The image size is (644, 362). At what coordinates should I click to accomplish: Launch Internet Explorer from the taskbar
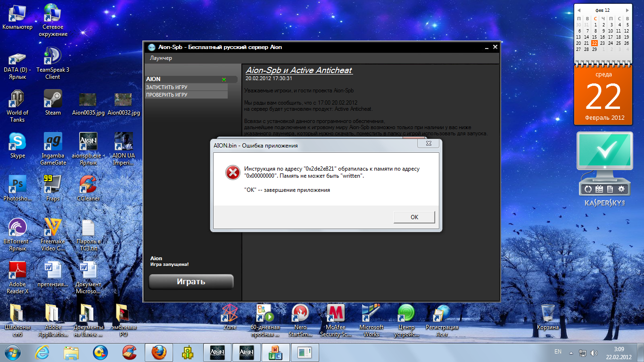(42, 352)
